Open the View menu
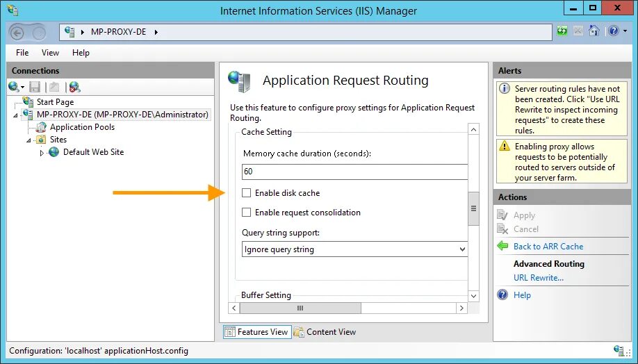The width and height of the screenshot is (638, 364). [50, 53]
